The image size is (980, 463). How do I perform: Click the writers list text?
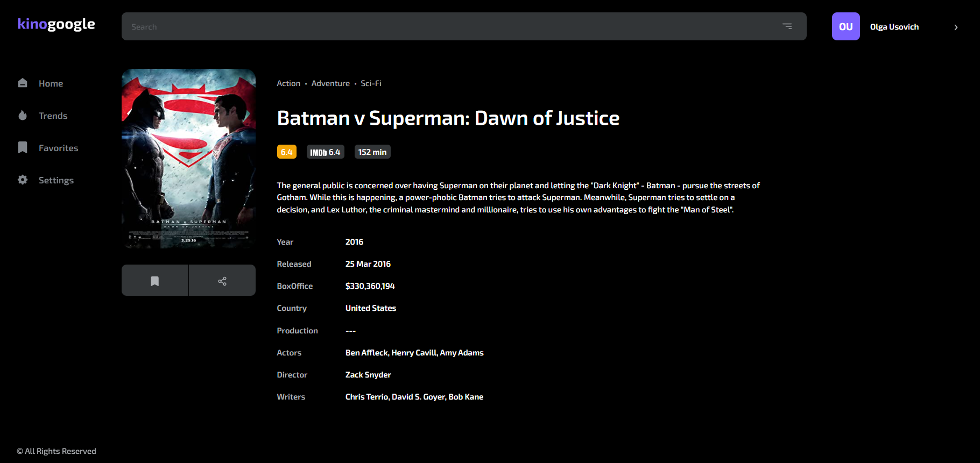click(414, 397)
